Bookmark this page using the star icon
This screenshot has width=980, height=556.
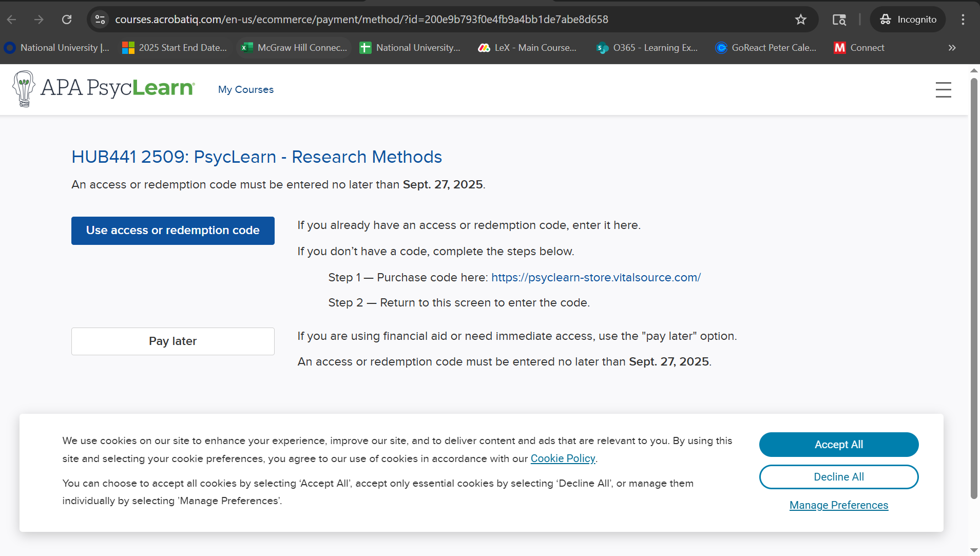800,20
